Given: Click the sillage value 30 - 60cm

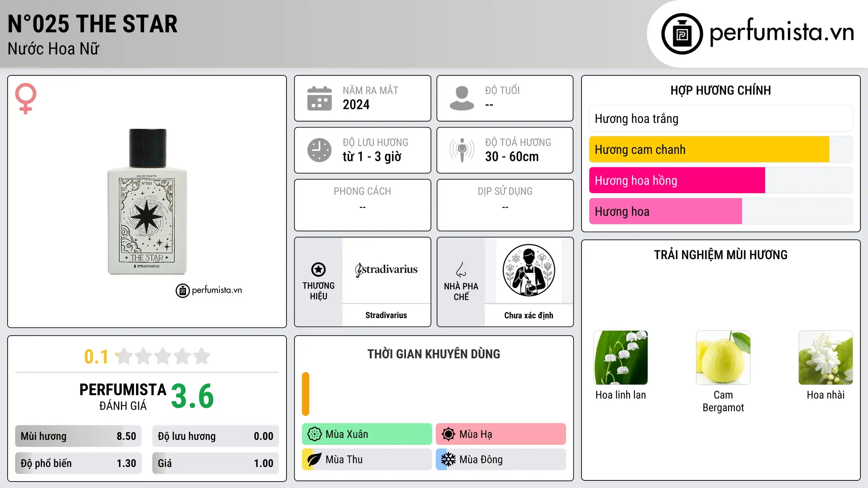Looking at the screenshot, I should tap(512, 157).
